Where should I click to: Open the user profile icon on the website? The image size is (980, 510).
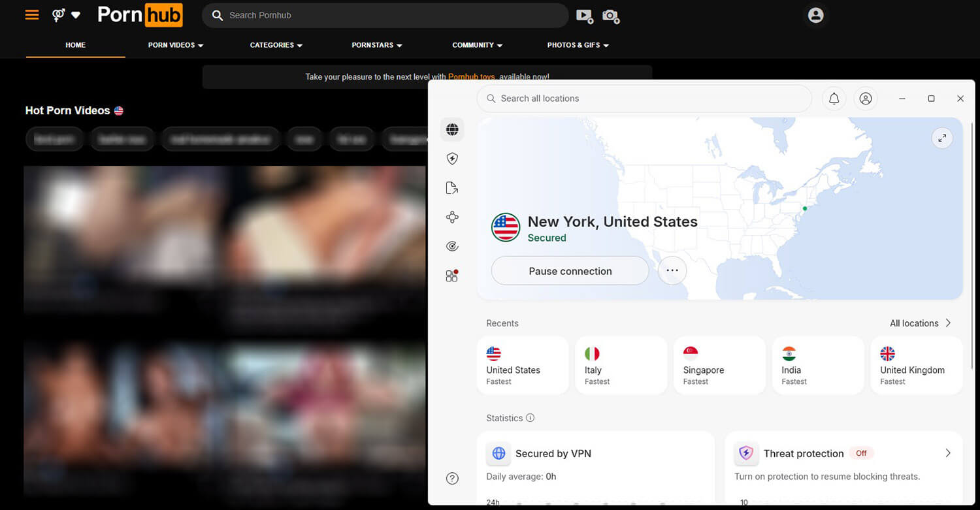(815, 15)
